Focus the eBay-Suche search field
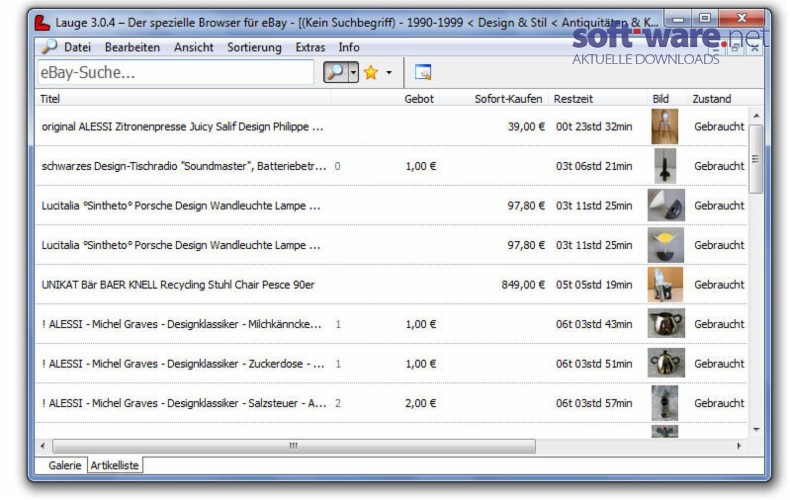 176,73
